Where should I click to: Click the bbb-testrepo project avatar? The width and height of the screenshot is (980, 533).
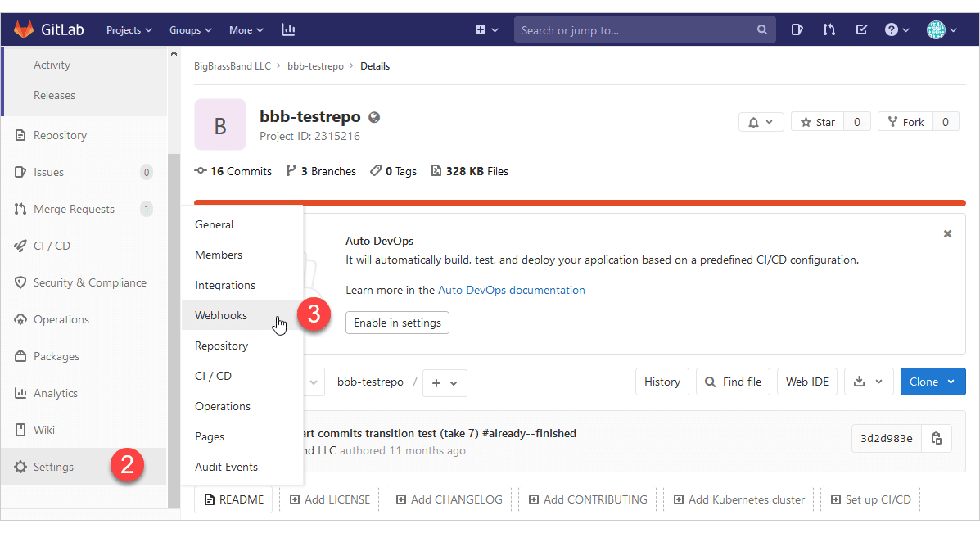tap(220, 124)
